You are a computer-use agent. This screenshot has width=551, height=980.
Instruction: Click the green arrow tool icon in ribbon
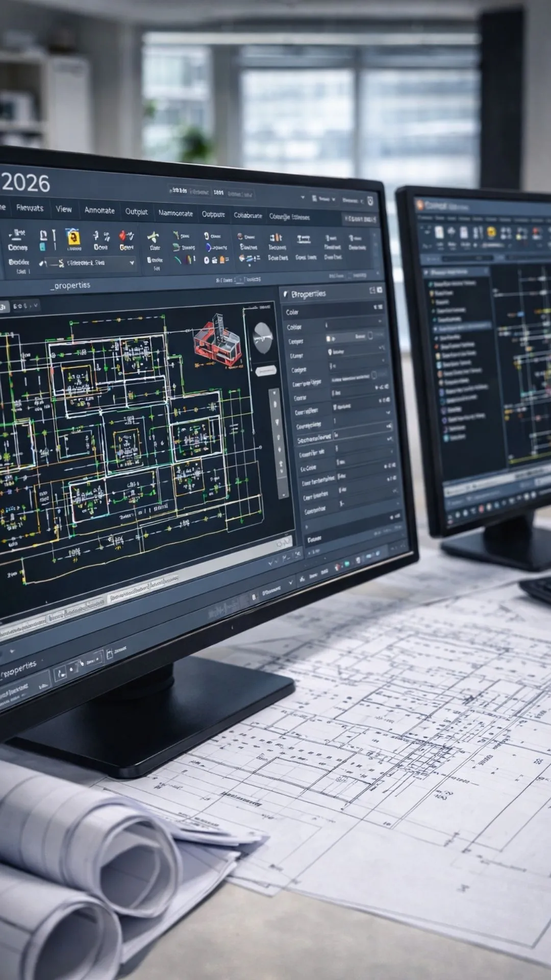tap(153, 237)
